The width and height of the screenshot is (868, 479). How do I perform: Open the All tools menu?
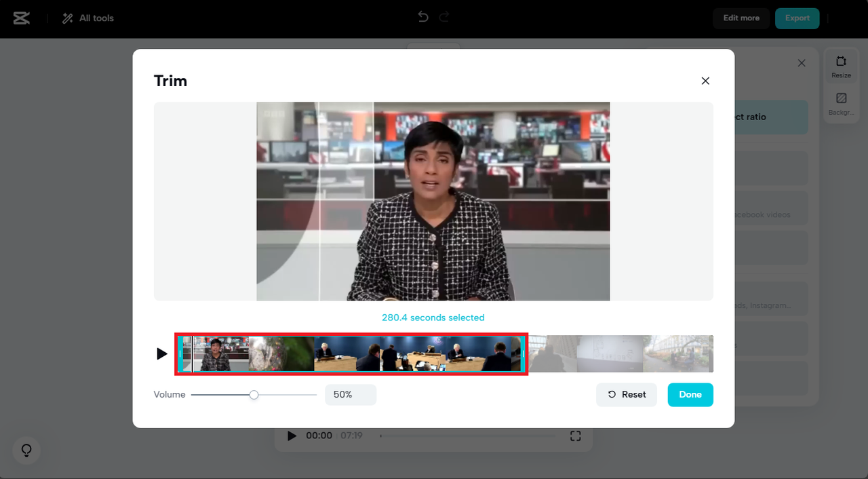(88, 18)
